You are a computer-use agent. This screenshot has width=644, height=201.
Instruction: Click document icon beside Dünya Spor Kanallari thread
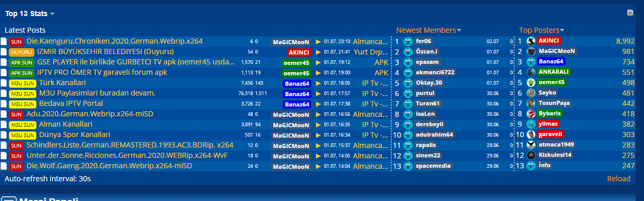pyautogui.click(x=4, y=135)
